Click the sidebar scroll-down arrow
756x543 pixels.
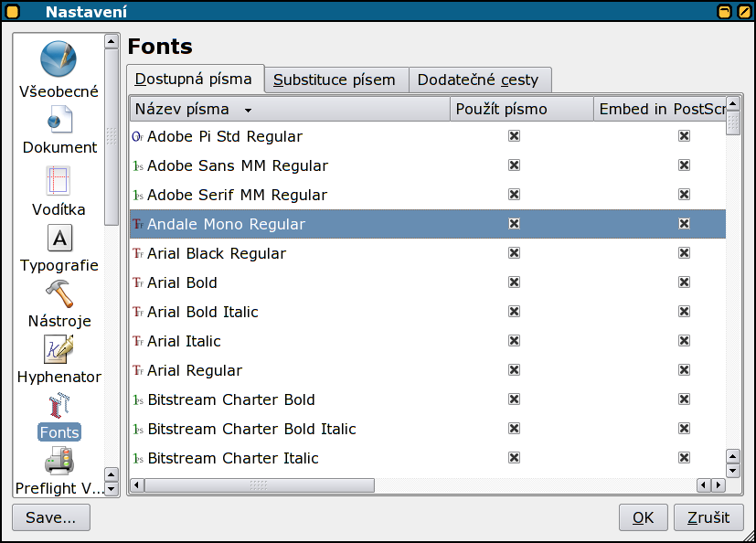[112, 489]
